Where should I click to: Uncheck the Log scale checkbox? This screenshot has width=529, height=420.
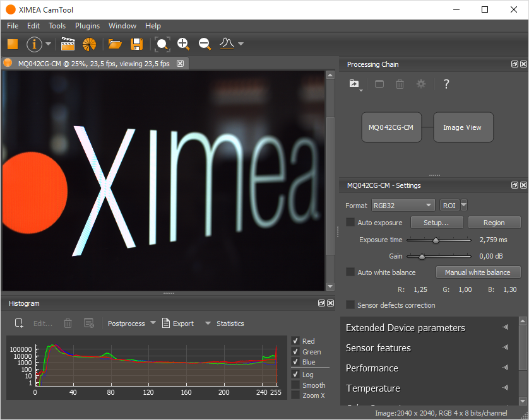click(x=295, y=374)
